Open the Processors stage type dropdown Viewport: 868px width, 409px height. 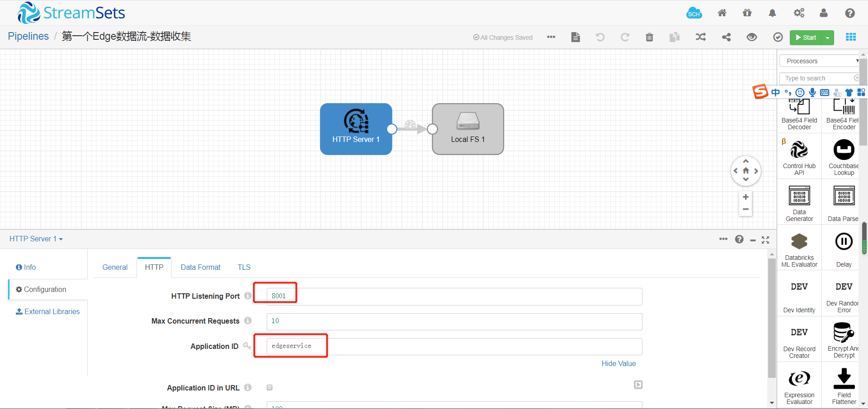click(819, 61)
